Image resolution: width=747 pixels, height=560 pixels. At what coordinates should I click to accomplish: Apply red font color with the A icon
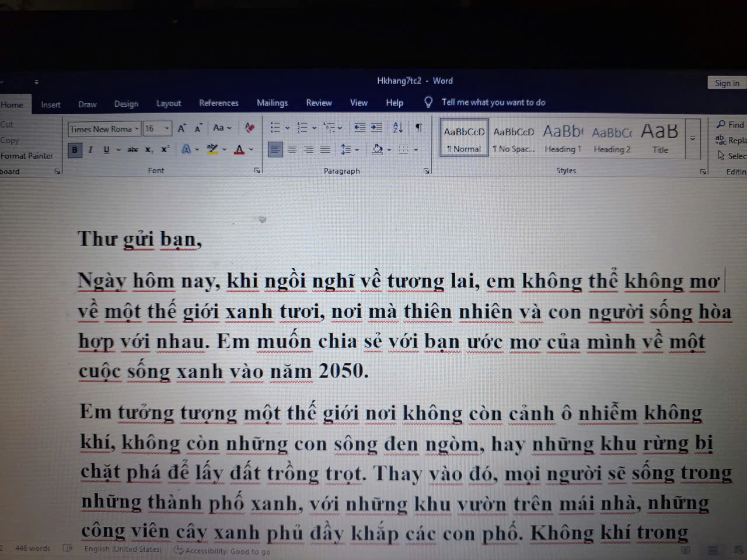239,149
